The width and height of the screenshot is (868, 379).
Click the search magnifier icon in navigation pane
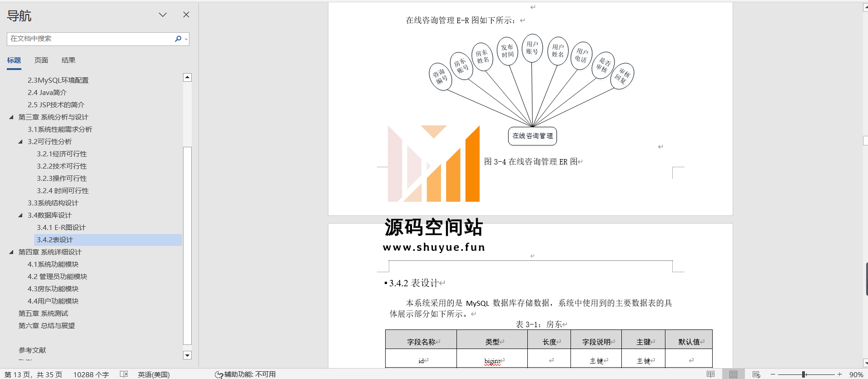[x=178, y=39]
